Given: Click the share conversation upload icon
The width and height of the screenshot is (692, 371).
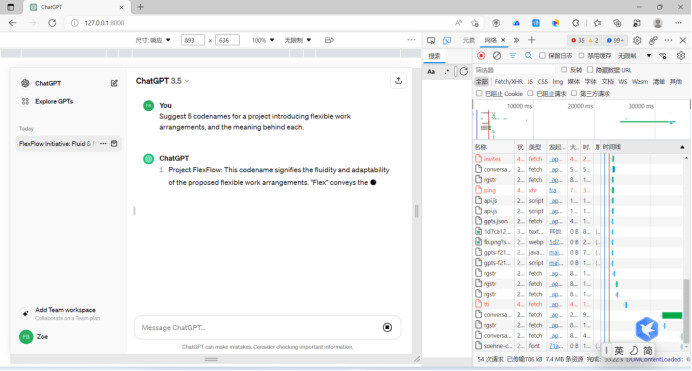Looking at the screenshot, I should point(399,80).
